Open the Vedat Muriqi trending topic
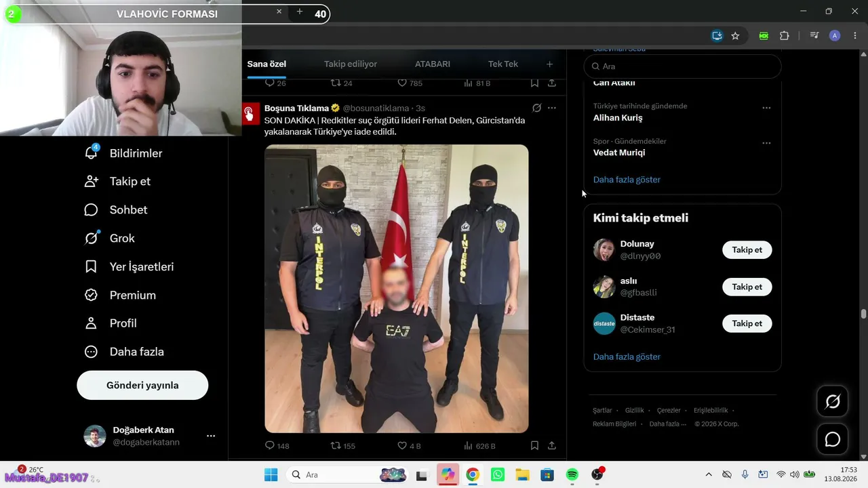This screenshot has height=488, width=868. [619, 153]
